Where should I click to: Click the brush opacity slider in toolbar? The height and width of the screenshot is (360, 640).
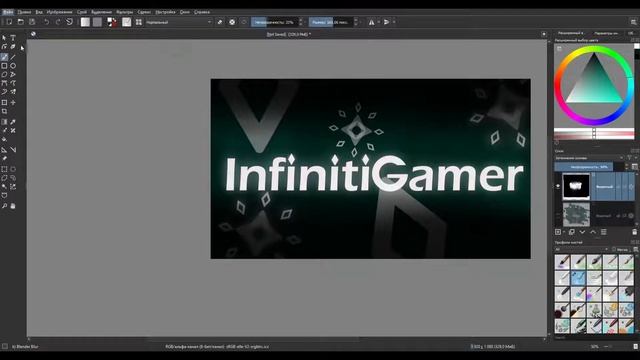tap(275, 22)
